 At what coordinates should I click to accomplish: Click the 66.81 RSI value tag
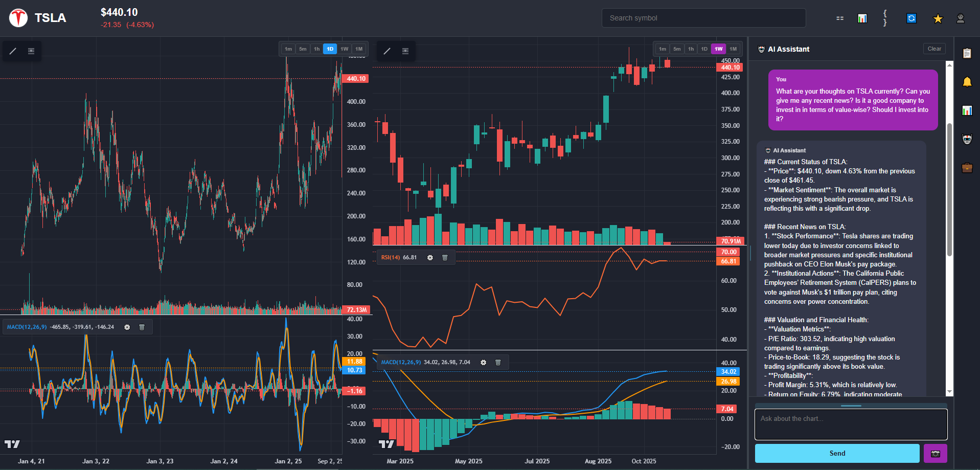(x=729, y=261)
